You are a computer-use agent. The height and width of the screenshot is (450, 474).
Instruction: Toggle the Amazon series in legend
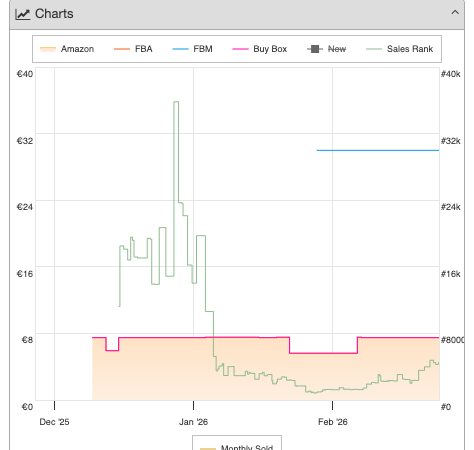(67, 49)
